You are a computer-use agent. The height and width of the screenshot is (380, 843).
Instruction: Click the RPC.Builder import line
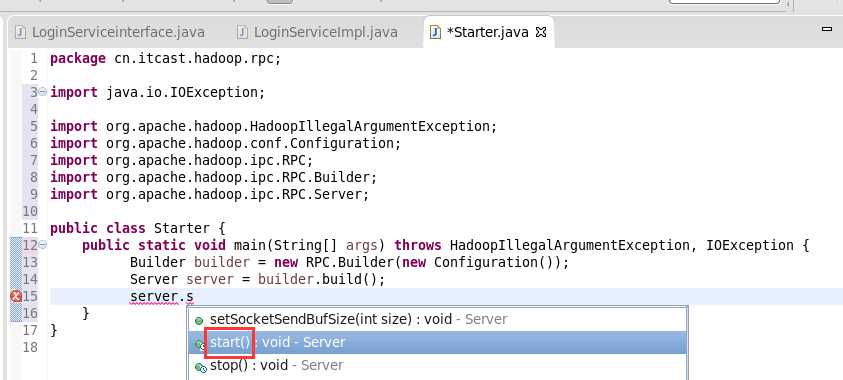[213, 177]
